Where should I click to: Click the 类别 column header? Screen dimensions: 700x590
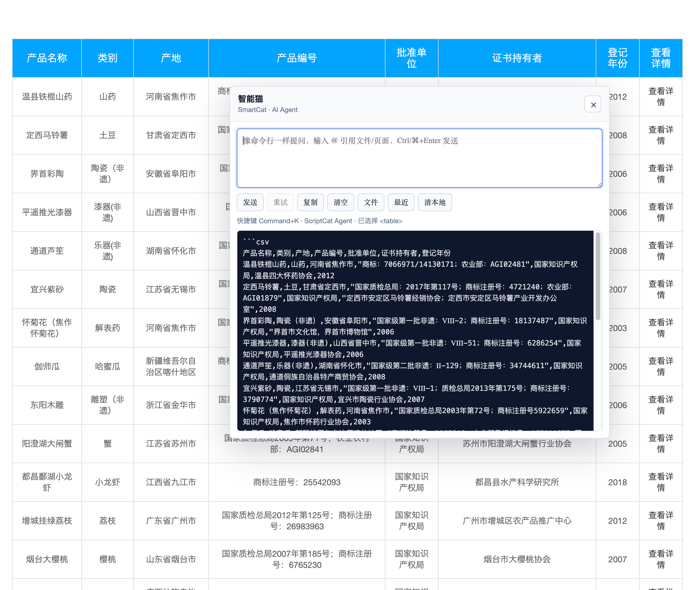(107, 58)
